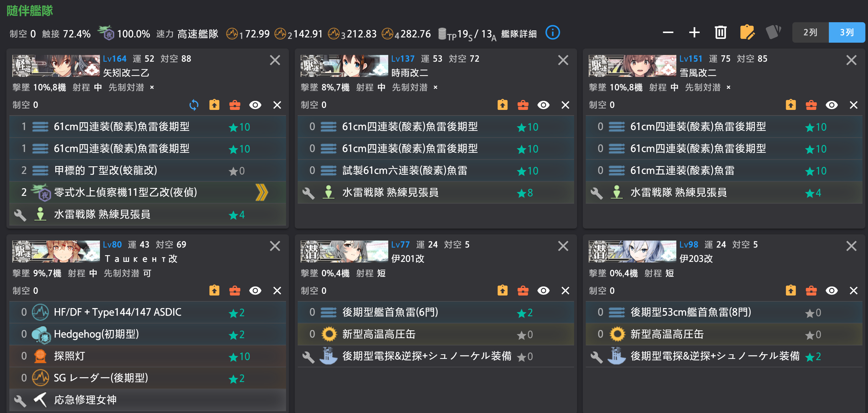Toggle the eye icon on the 伊201改 card
This screenshot has width=868, height=413.
click(x=544, y=290)
